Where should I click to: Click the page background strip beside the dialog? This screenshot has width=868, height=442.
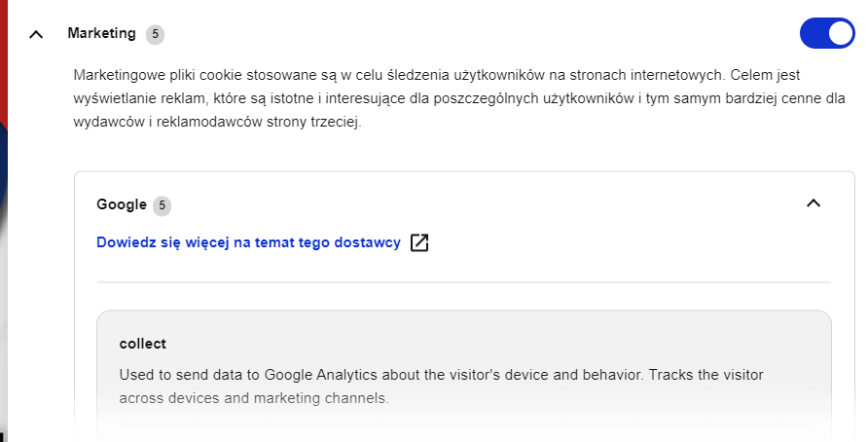click(x=3, y=222)
